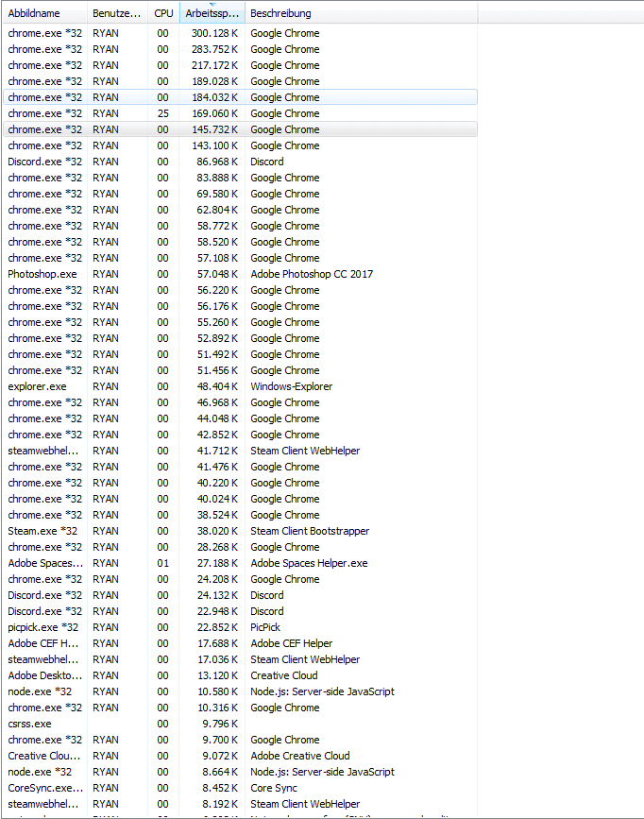Select the Steam.exe *32 process name
This screenshot has height=819, width=644.
(x=42, y=531)
